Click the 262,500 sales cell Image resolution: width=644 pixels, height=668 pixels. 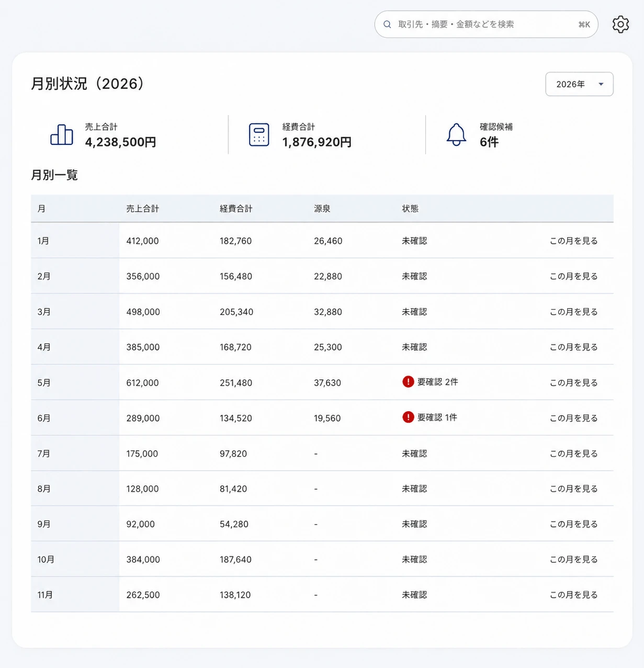(x=143, y=595)
